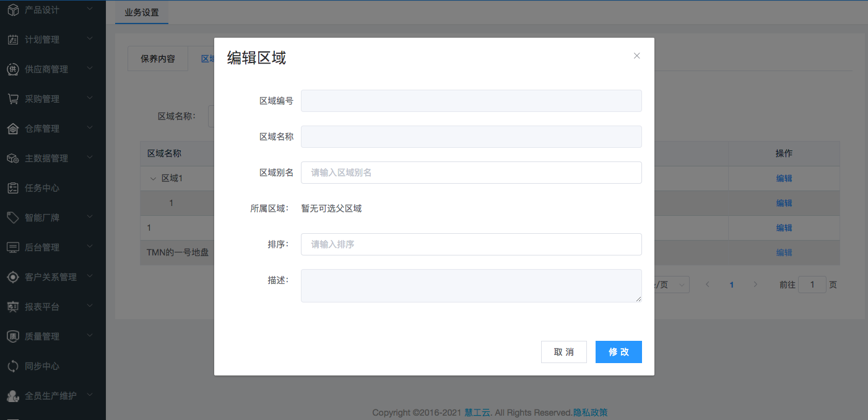Click the 智能厂牌 tag icon
Screen dimensions: 868x420
click(13, 218)
